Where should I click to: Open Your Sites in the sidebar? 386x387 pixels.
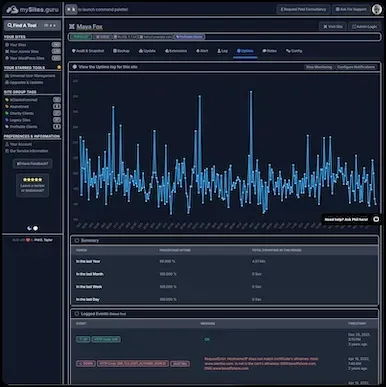(18, 45)
